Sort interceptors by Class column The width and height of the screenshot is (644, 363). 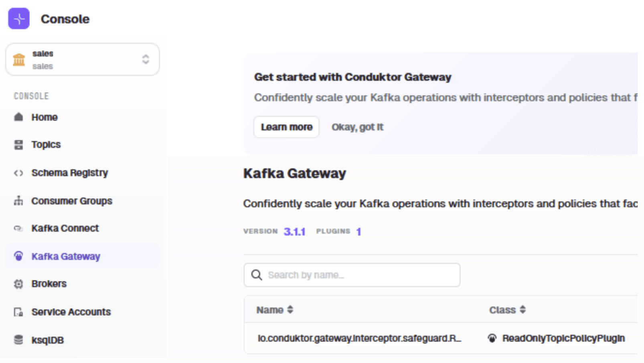point(507,310)
